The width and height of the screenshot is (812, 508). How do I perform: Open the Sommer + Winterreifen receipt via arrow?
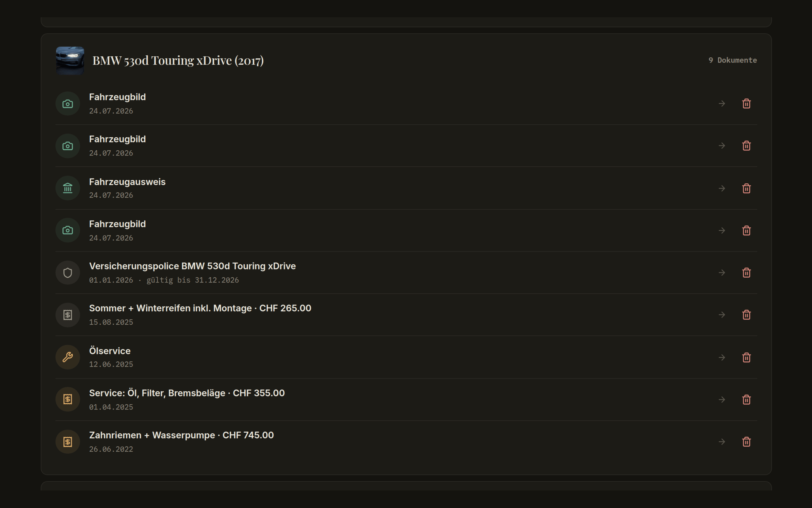click(x=722, y=315)
